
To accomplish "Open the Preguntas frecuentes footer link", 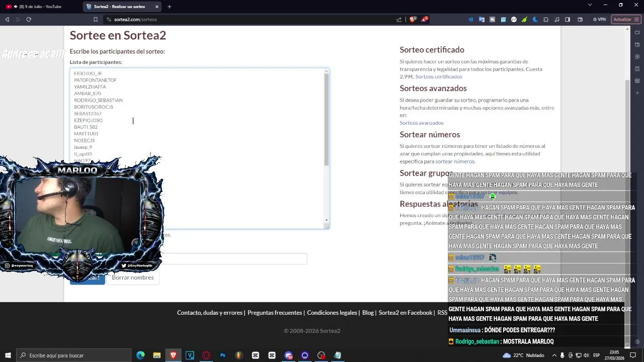I will (x=275, y=313).
